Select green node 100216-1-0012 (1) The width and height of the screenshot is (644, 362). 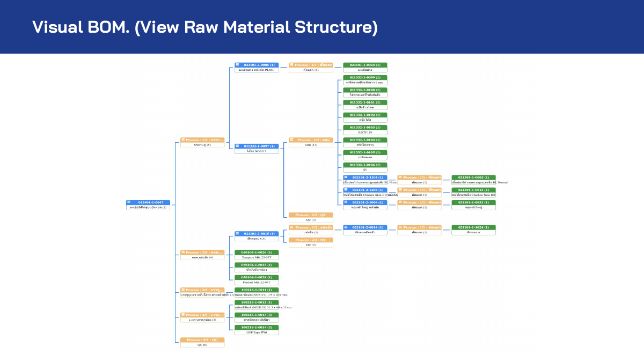(257, 305)
